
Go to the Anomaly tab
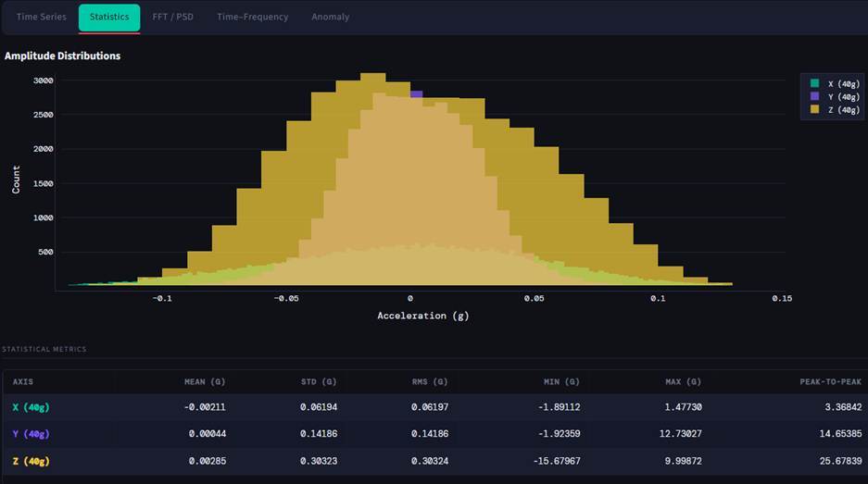[330, 18]
